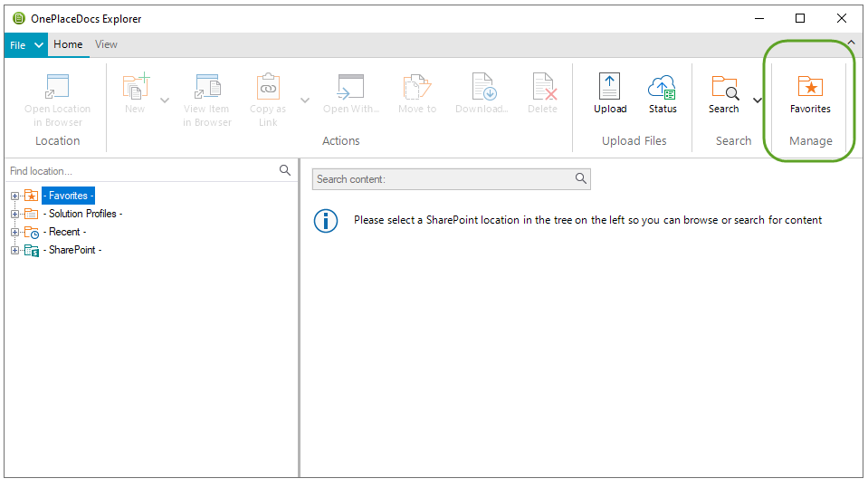Click the Move to icon
This screenshot has height=488, width=868.
coord(417,86)
